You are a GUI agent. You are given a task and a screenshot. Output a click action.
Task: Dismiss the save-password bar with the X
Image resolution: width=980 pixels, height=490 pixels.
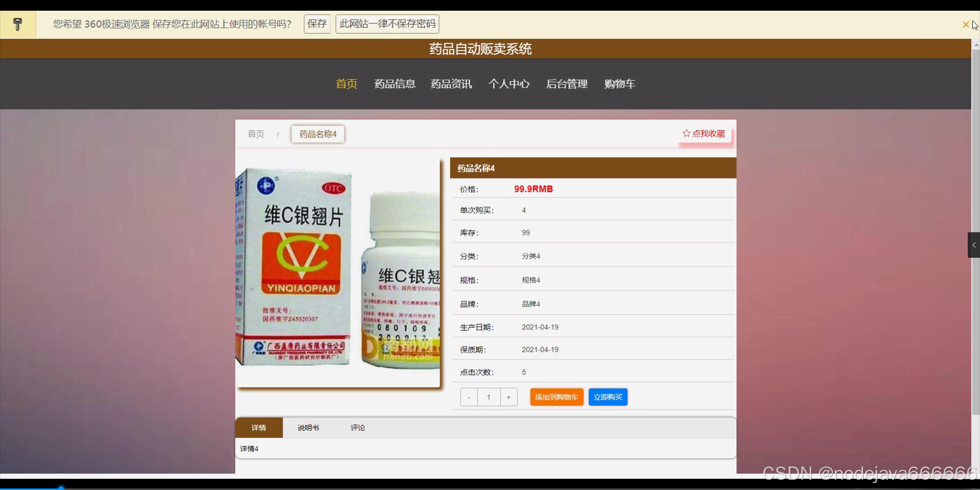coord(965,24)
